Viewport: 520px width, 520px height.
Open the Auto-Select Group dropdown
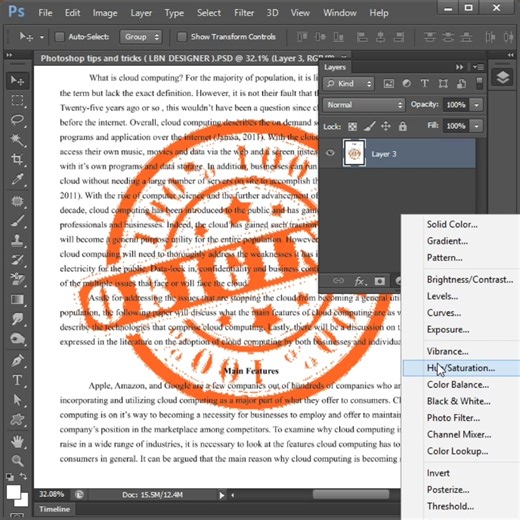141,37
